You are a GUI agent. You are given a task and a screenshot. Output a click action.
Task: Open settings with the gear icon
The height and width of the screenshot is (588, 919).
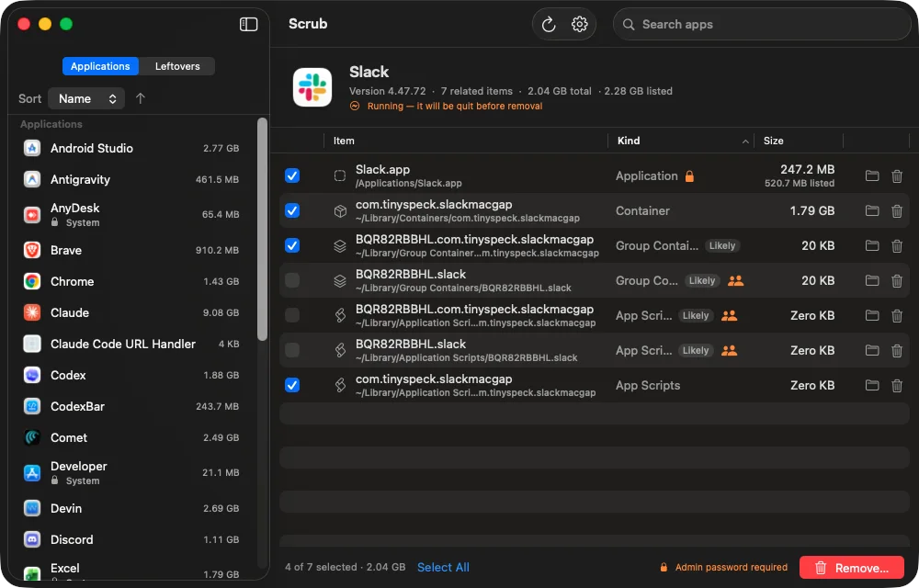coord(580,24)
